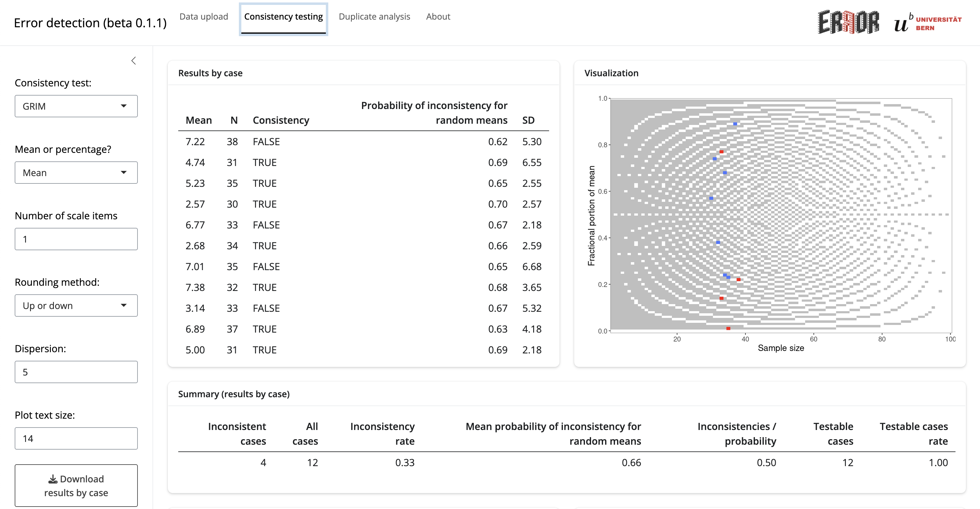Open the Rounding method dropdown

coord(76,305)
